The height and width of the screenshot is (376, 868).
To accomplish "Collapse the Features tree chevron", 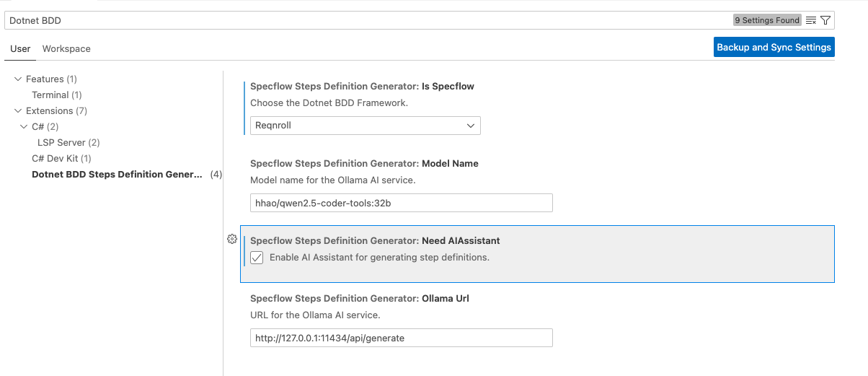I will [x=18, y=79].
